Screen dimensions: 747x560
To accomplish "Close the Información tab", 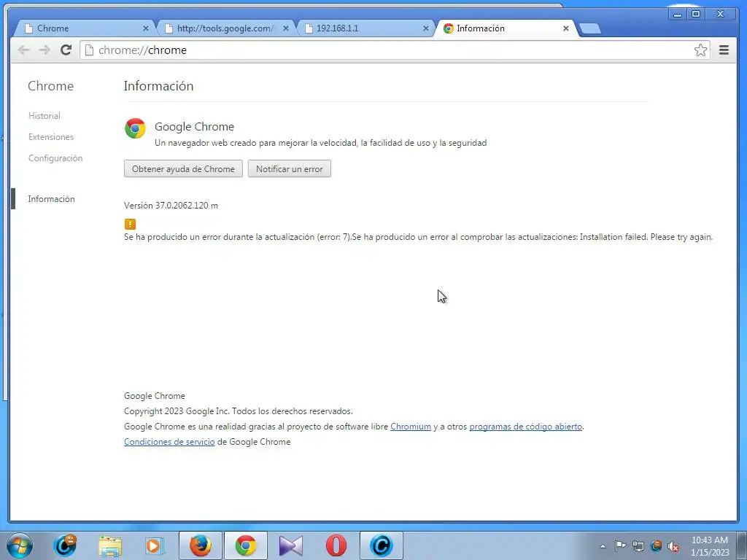I will coord(566,28).
